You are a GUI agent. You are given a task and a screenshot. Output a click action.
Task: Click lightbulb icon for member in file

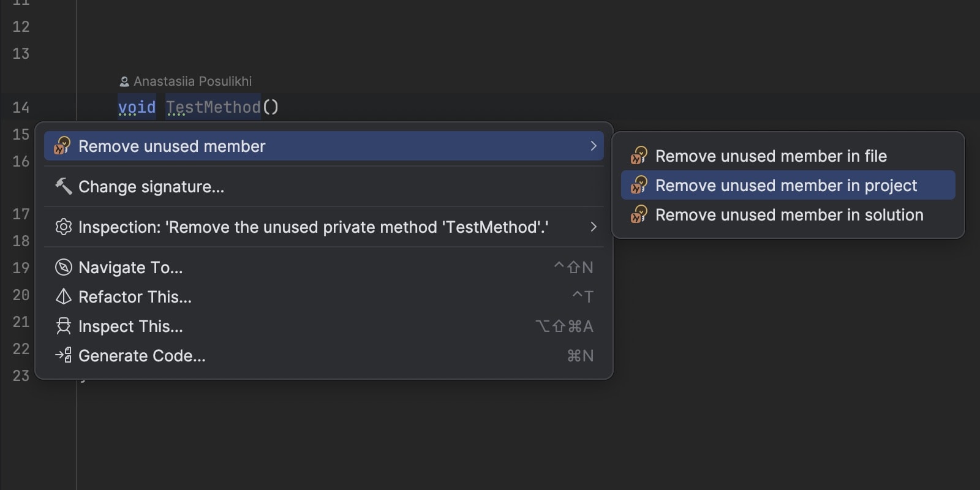(639, 156)
